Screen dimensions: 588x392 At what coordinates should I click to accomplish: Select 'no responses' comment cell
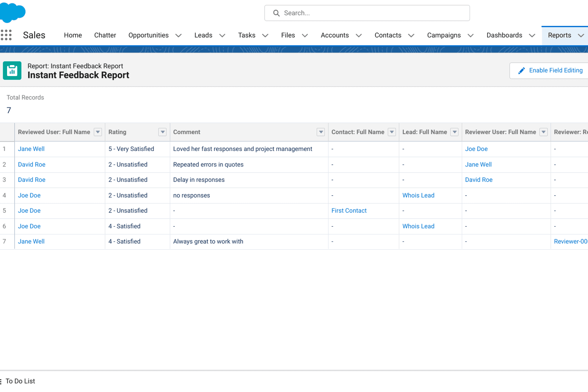click(249, 195)
